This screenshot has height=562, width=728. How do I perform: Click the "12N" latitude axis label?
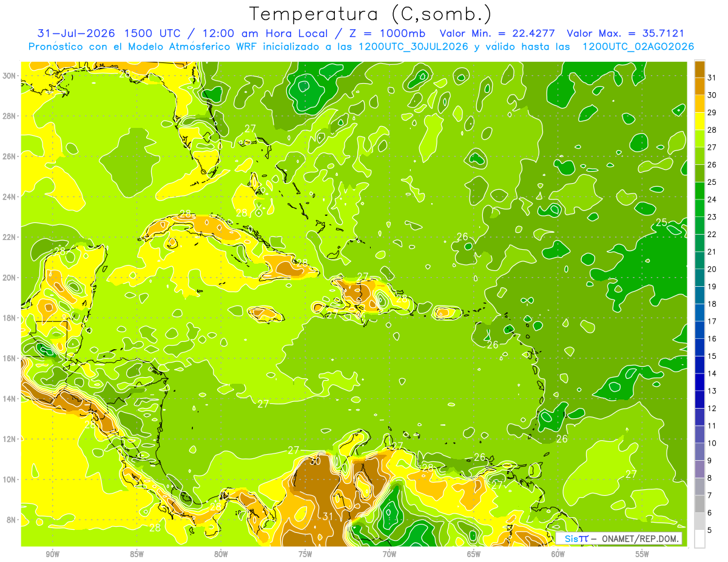click(x=9, y=439)
